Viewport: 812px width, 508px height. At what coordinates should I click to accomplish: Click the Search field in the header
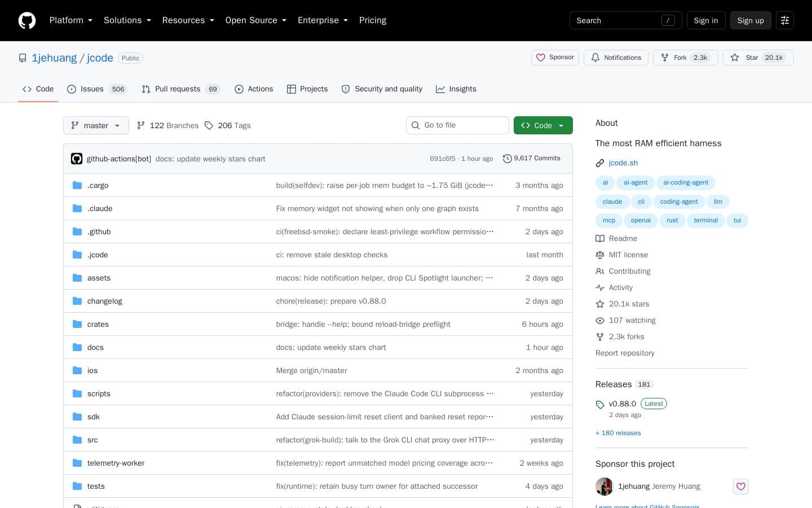626,20
